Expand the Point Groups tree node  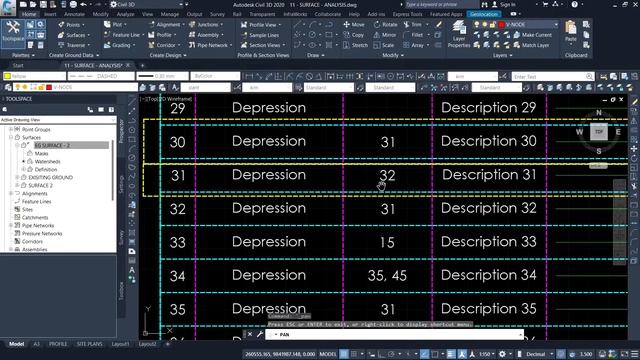tap(11, 129)
